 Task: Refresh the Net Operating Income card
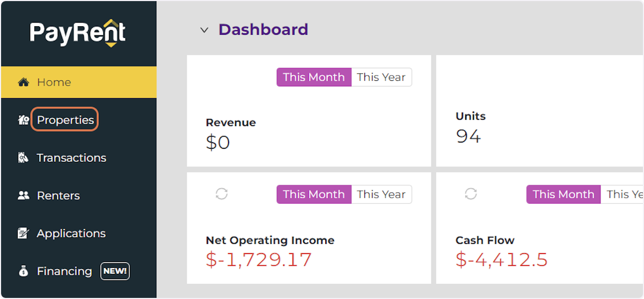tap(222, 194)
